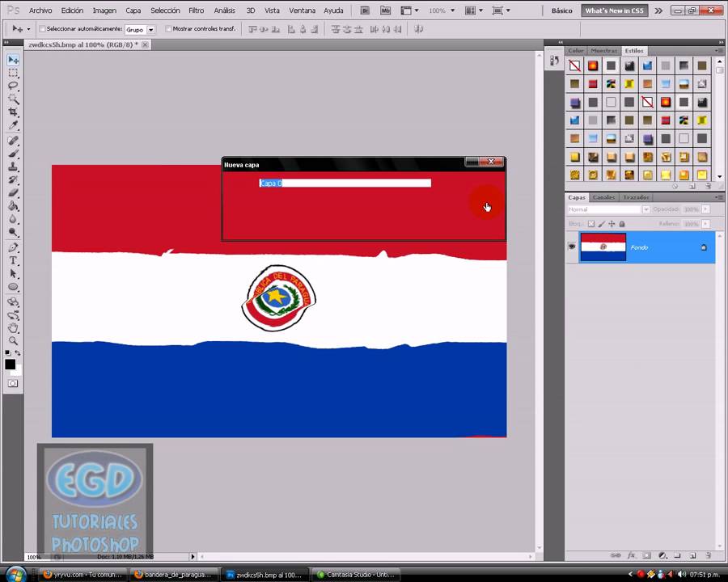Select the Horizontal Type tool
This screenshot has height=582, width=728.
tap(13, 260)
